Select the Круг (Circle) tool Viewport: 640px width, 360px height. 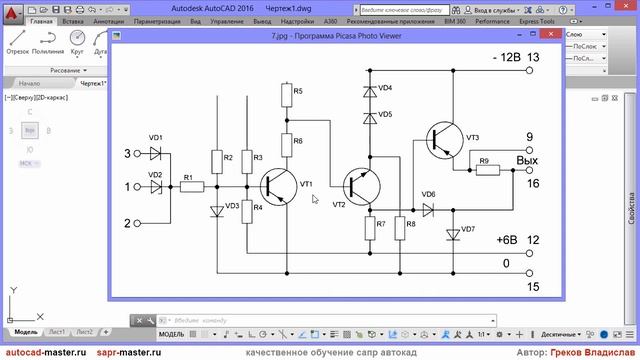pos(77,42)
